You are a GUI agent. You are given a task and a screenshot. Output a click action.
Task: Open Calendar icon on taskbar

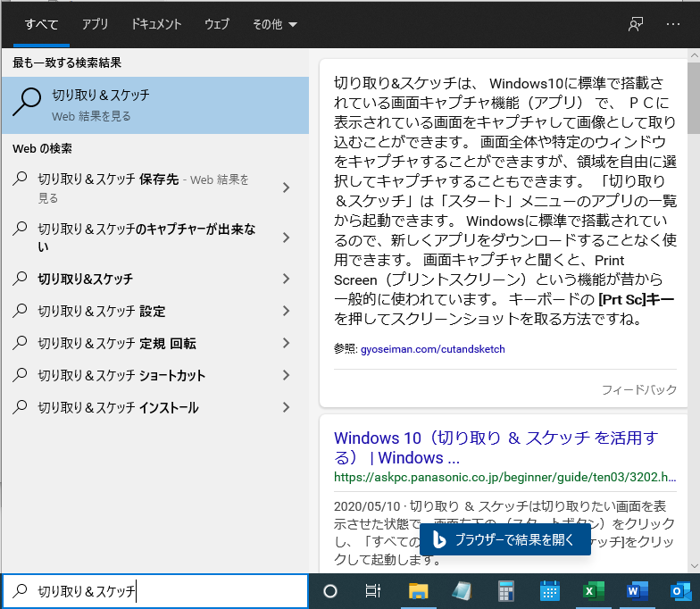tap(550, 591)
